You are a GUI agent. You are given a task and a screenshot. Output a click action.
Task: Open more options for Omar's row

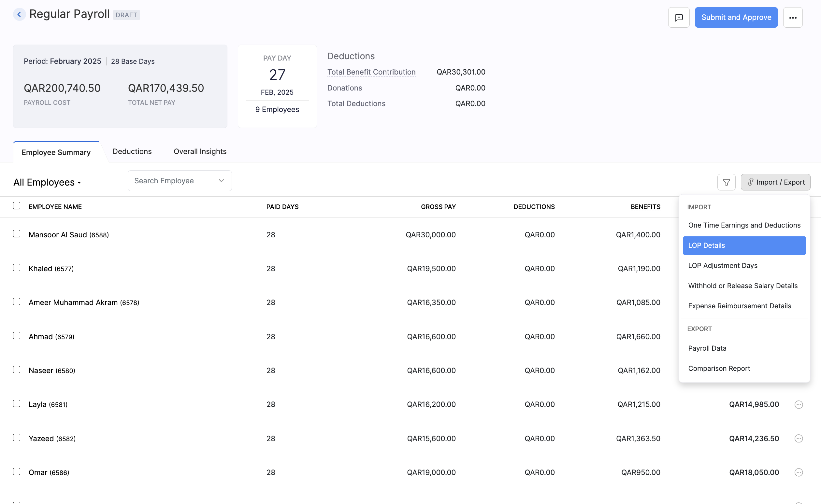[x=798, y=472]
